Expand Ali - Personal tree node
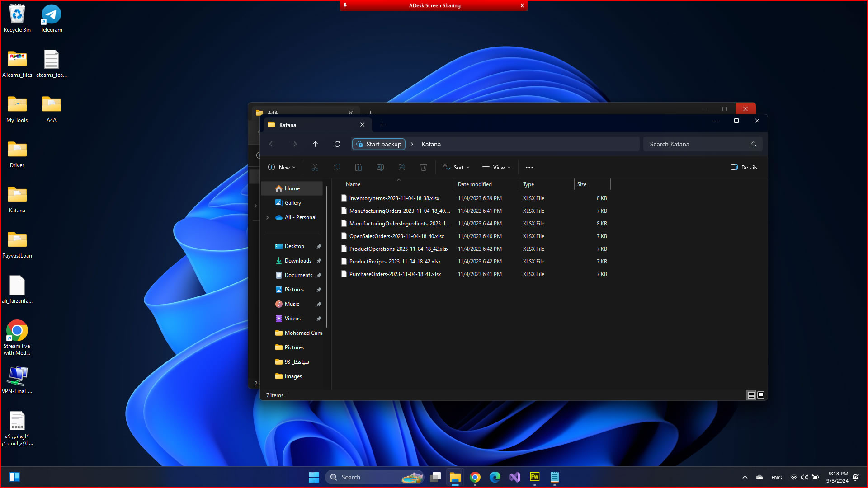Screen dimensions: 868x488 coord(268,217)
